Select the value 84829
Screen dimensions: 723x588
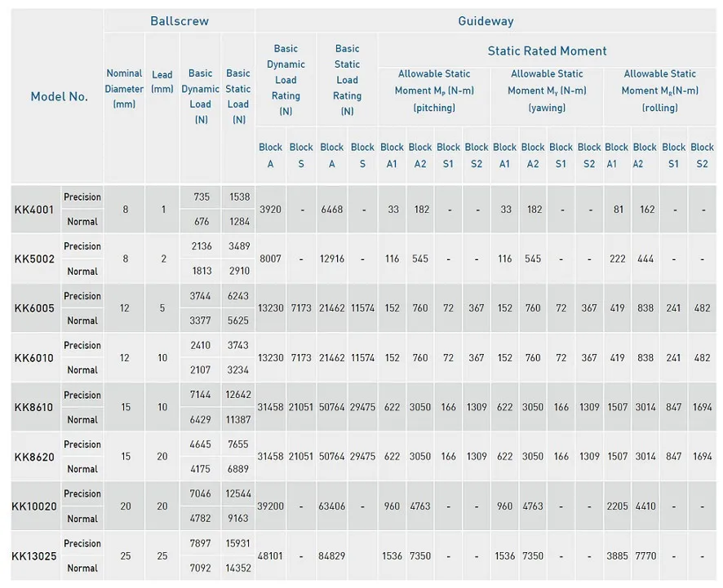332,556
